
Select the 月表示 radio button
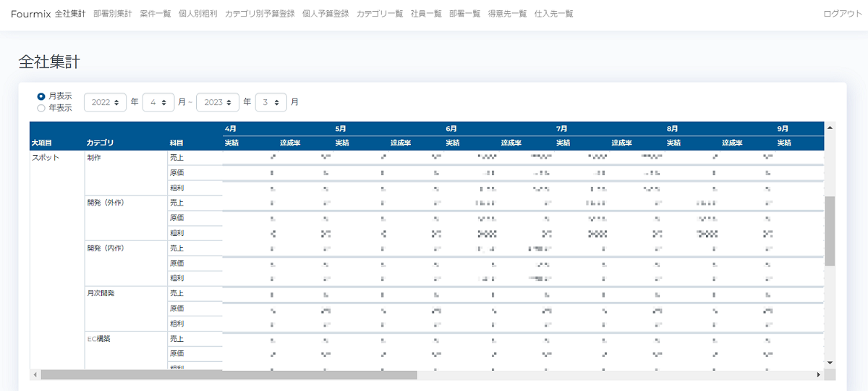tap(41, 96)
